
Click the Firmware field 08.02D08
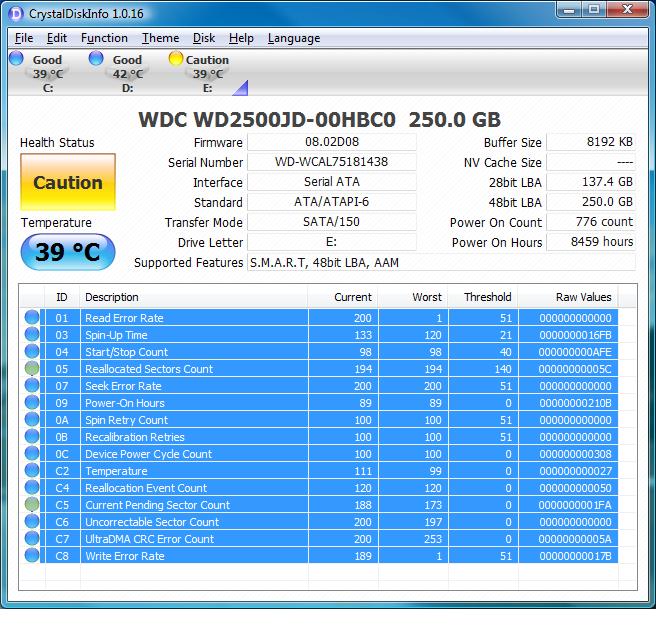pyautogui.click(x=332, y=142)
